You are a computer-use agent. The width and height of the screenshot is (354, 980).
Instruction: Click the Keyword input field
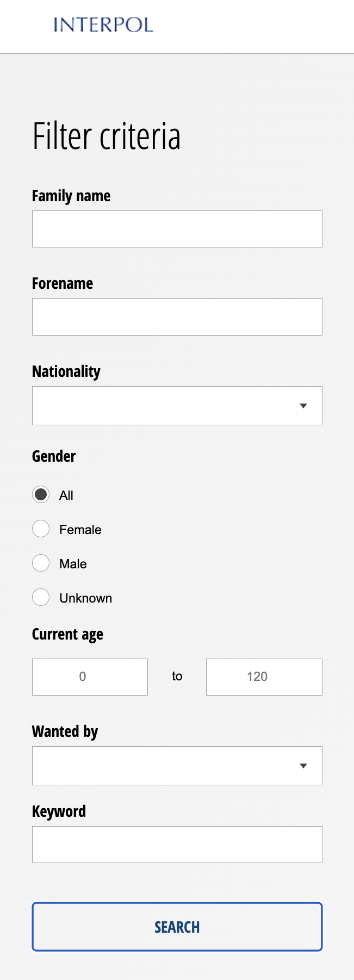177,845
